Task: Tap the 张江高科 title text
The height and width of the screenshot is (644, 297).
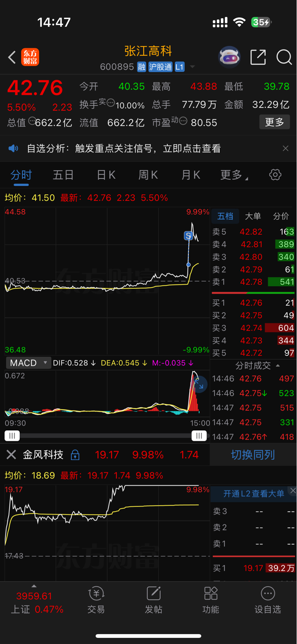Action: (x=148, y=51)
